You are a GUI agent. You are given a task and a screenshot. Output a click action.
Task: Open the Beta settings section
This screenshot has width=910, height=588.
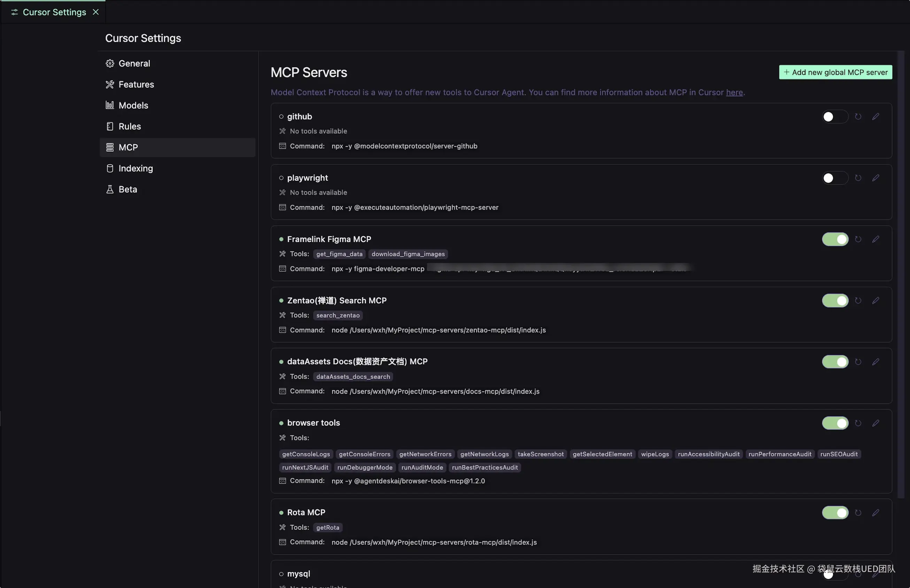click(x=128, y=189)
